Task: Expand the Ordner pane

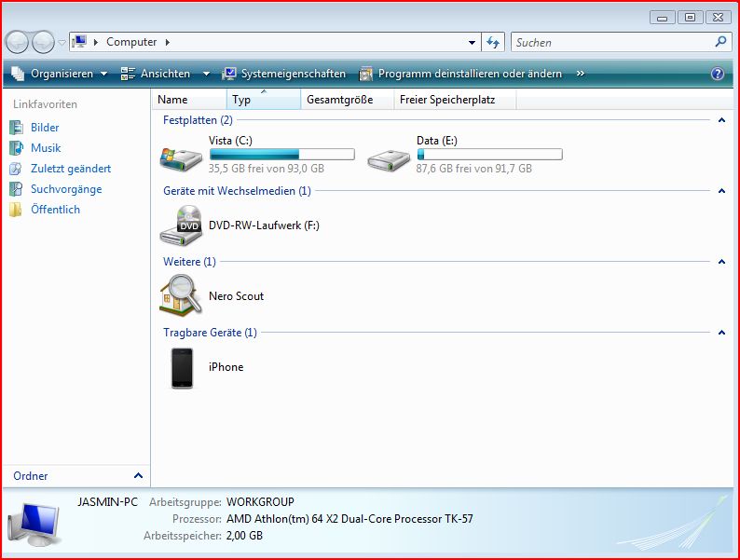Action: [x=138, y=476]
